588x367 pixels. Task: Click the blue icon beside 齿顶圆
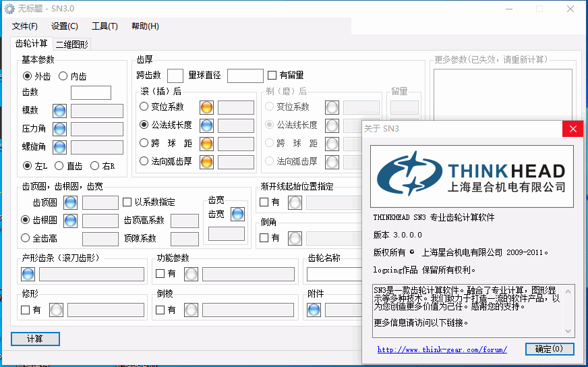[71, 202]
